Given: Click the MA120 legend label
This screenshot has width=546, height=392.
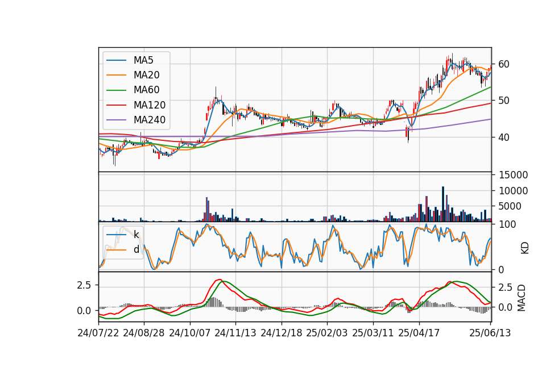Looking at the screenshot, I should (x=150, y=105).
